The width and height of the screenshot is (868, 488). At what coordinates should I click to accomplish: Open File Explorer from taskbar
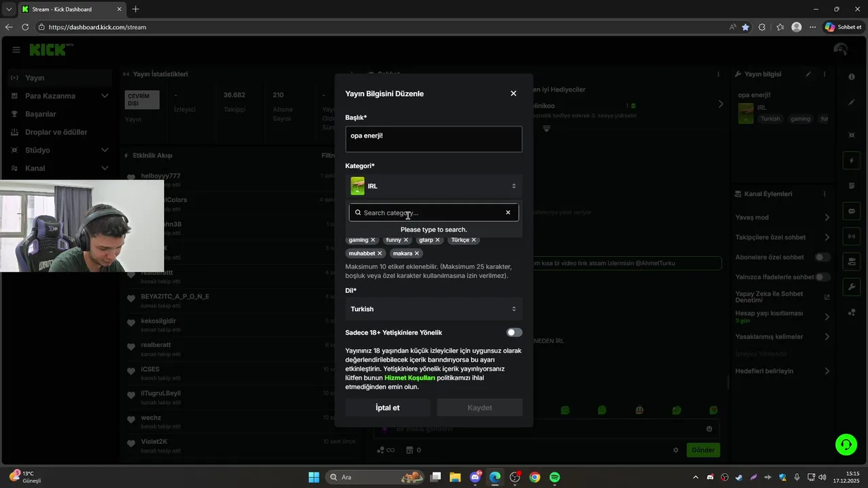pyautogui.click(x=455, y=477)
